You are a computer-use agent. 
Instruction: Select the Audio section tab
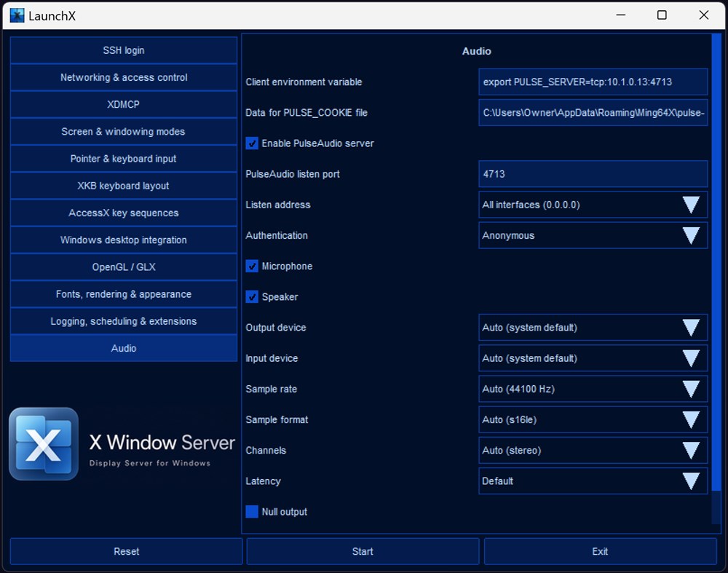coord(124,348)
